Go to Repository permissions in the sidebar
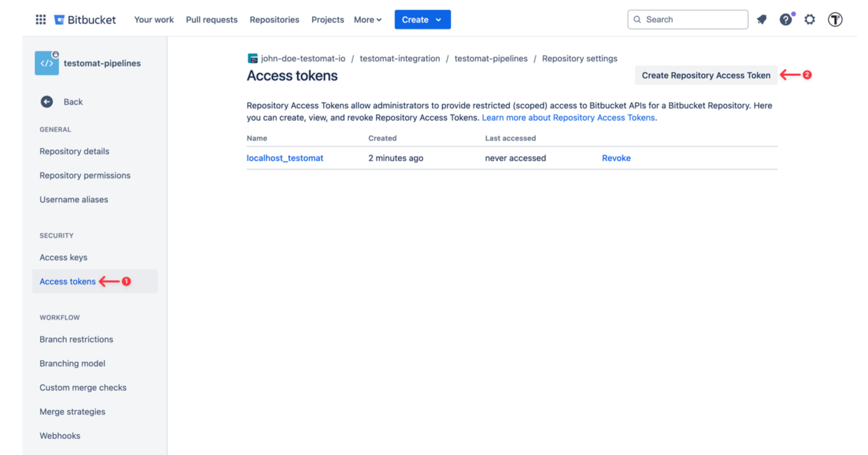The width and height of the screenshot is (868, 455). coord(85,175)
